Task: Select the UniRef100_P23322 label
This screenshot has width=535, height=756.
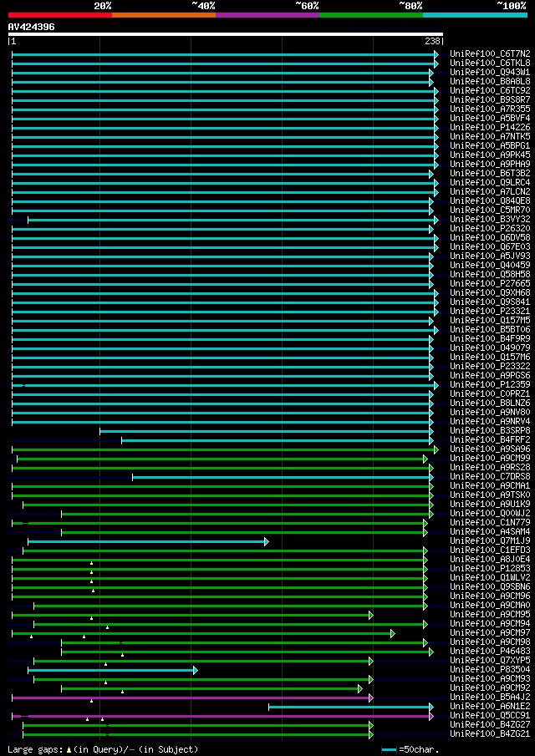Action: (490, 366)
